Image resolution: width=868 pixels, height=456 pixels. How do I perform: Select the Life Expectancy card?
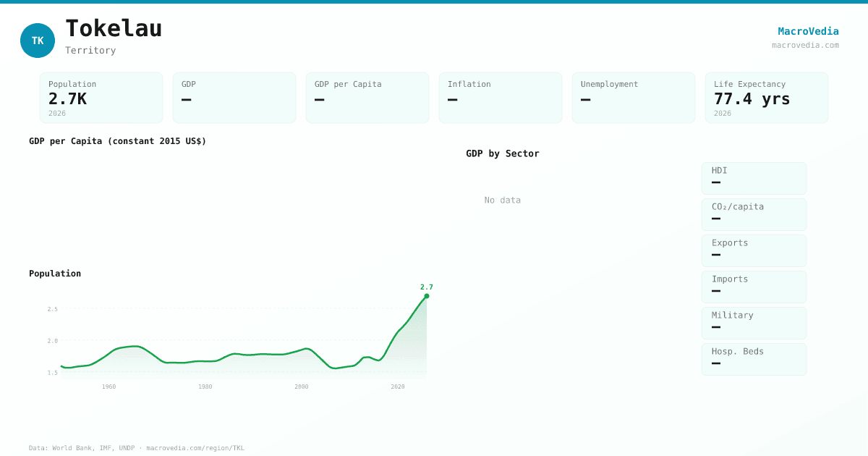pyautogui.click(x=767, y=98)
